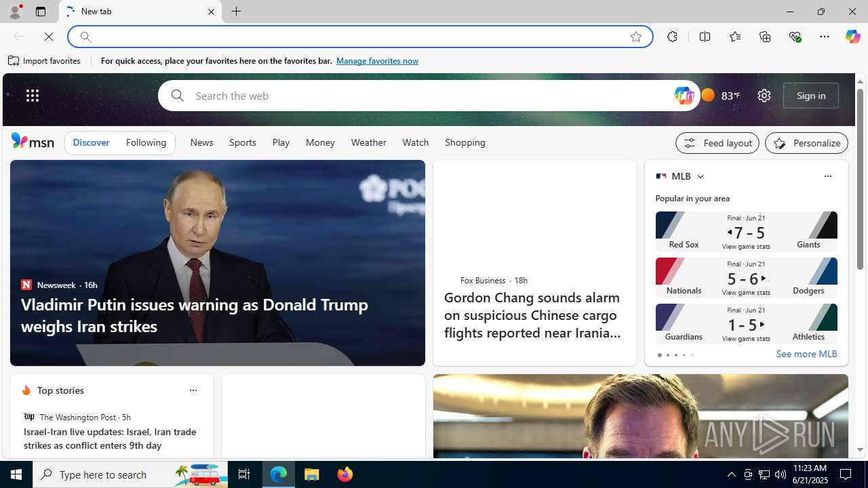
Task: Open a new tab with plus
Action: [236, 12]
